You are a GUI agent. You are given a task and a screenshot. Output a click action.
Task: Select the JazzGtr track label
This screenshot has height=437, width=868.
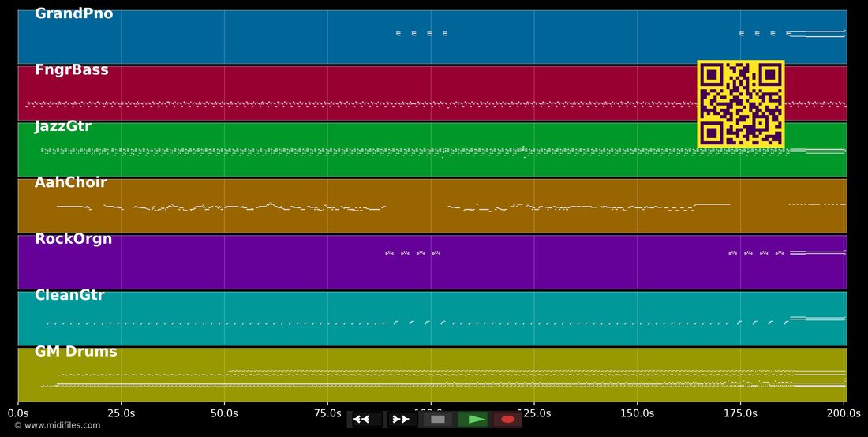point(63,127)
